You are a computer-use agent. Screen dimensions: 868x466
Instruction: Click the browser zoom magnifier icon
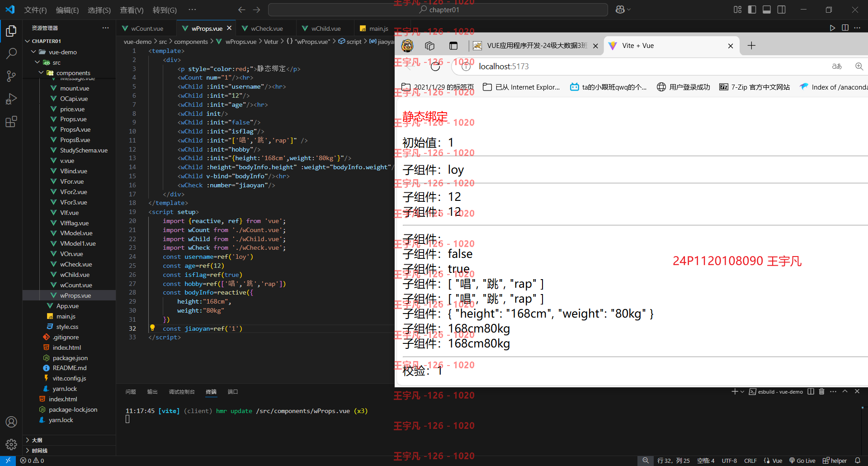click(x=859, y=67)
